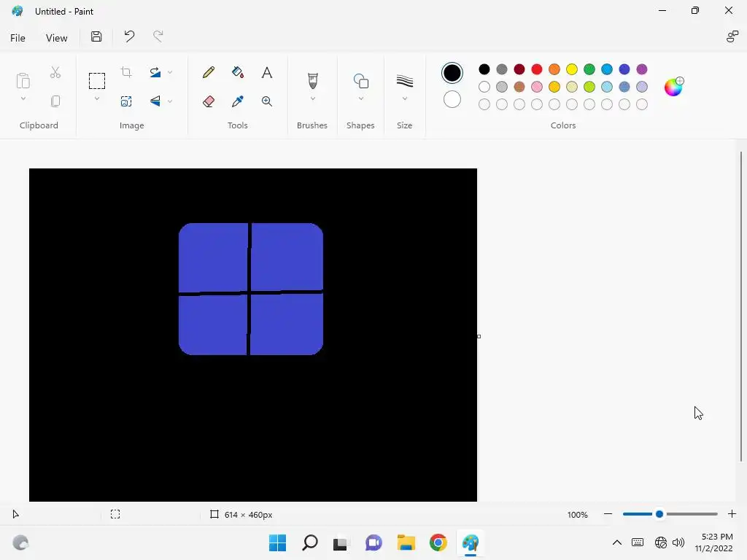Open the Brushes tool
This screenshot has height=560, width=747.
(312, 80)
